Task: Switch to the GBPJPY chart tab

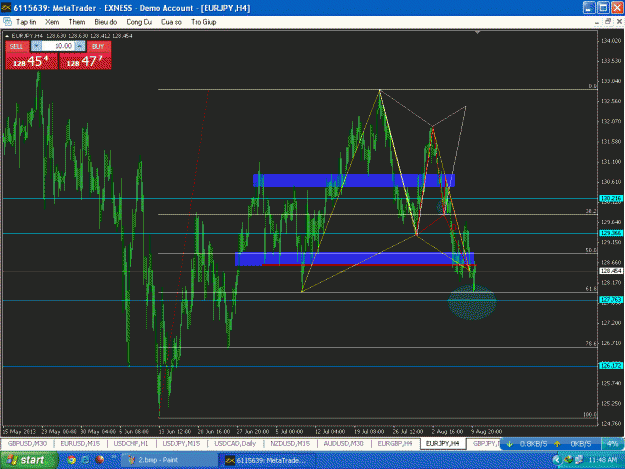Action: (x=484, y=443)
